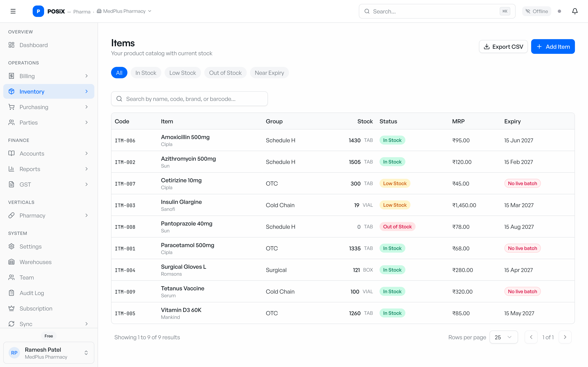Screen dimensions: 588x367
Task: Toggle the Offline status indicator
Action: 537,11
